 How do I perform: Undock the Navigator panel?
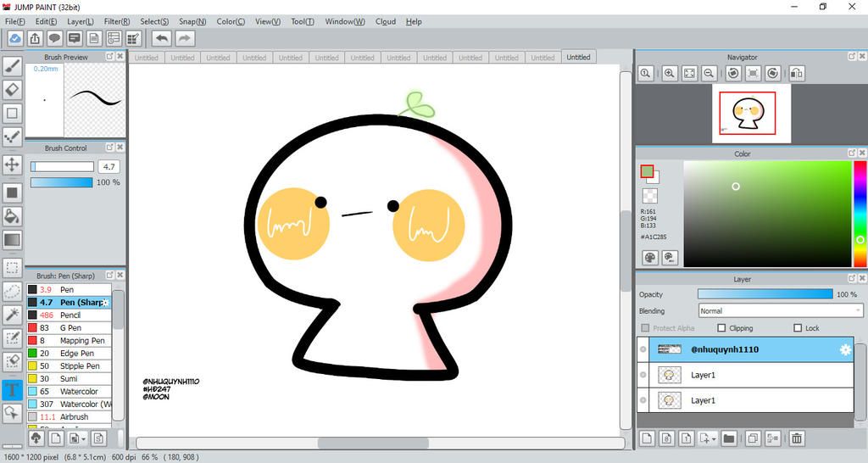point(851,57)
